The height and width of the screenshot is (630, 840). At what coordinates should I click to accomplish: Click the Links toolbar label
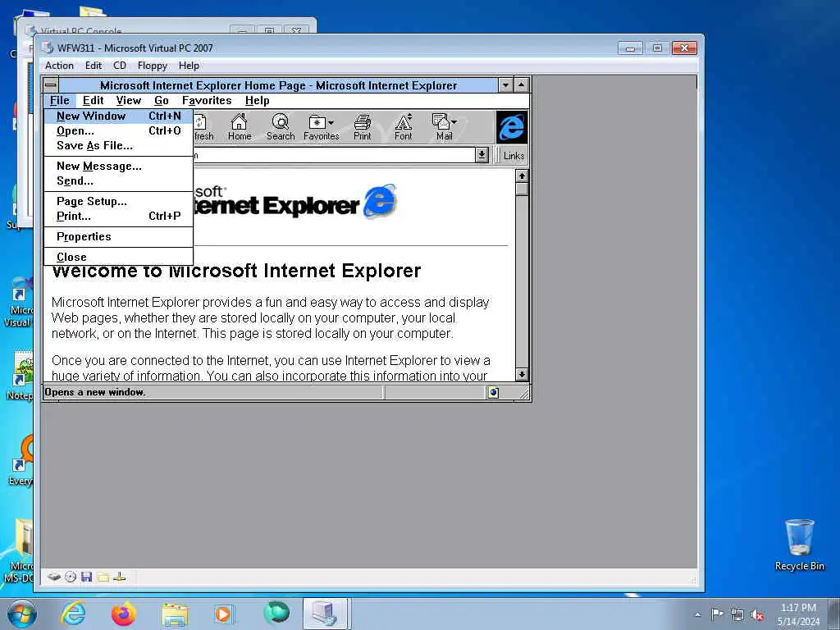pyautogui.click(x=514, y=155)
